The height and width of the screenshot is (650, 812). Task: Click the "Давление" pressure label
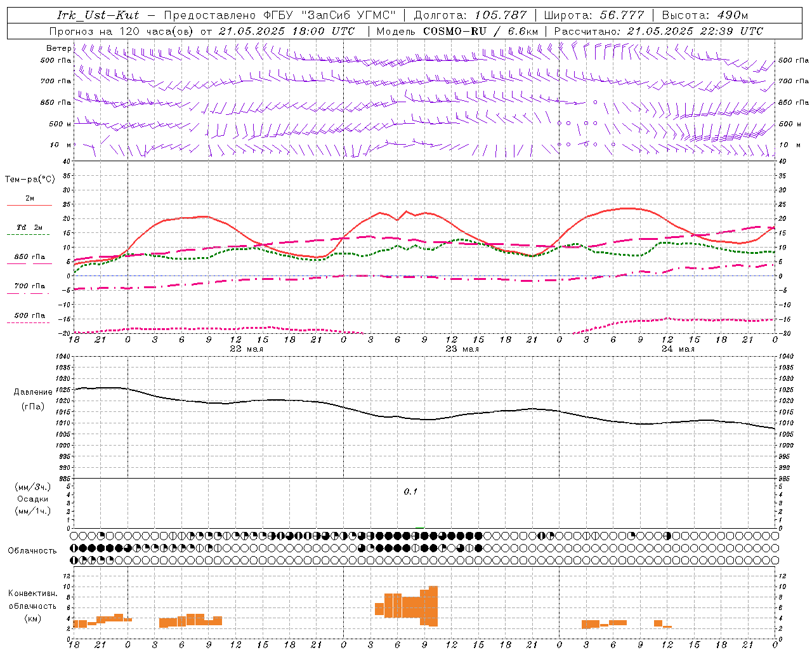pyautogui.click(x=33, y=392)
